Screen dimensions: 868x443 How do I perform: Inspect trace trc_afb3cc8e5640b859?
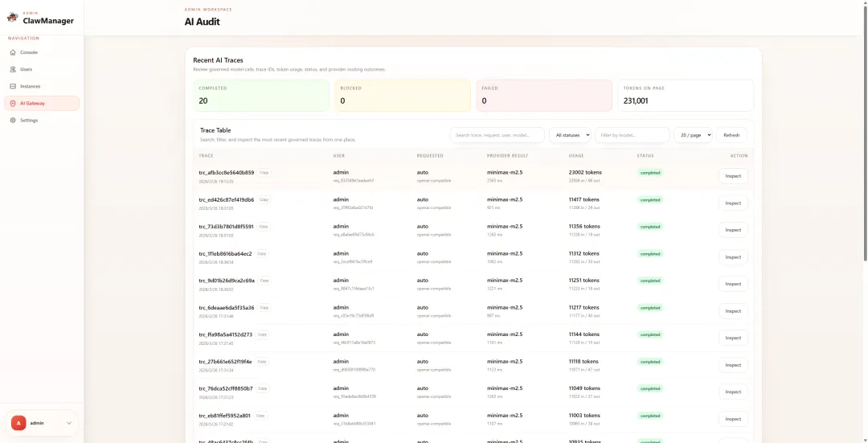pos(733,176)
